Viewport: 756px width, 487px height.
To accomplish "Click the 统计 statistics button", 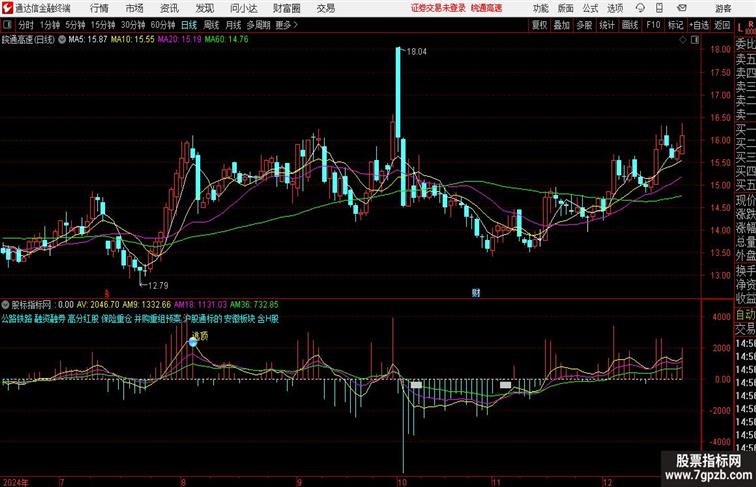I will point(607,25).
